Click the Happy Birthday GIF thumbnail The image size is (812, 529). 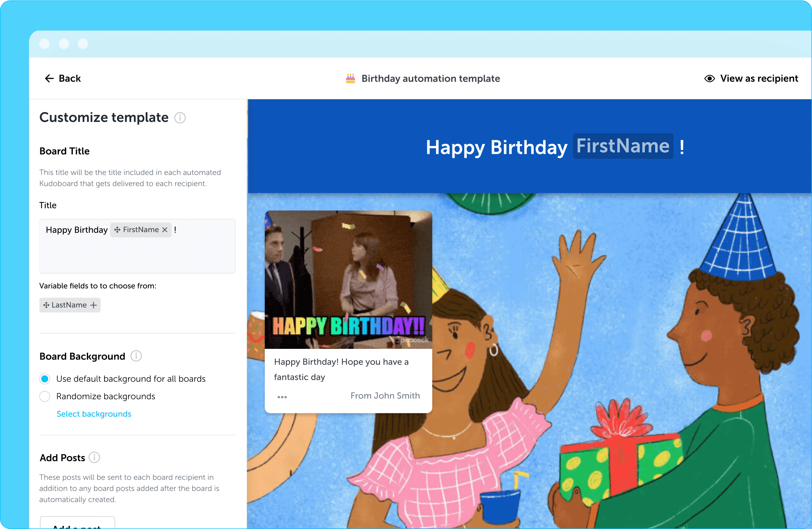348,280
